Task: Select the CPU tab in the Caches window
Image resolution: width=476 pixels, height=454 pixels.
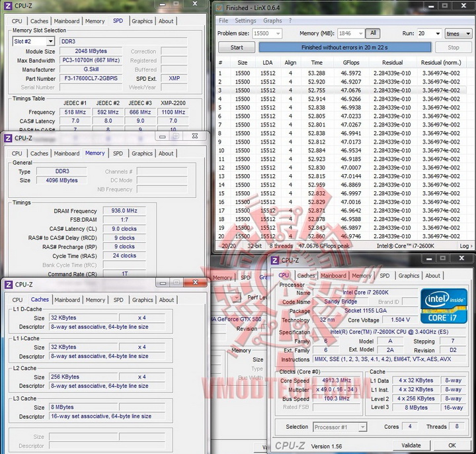Action: click(17, 300)
